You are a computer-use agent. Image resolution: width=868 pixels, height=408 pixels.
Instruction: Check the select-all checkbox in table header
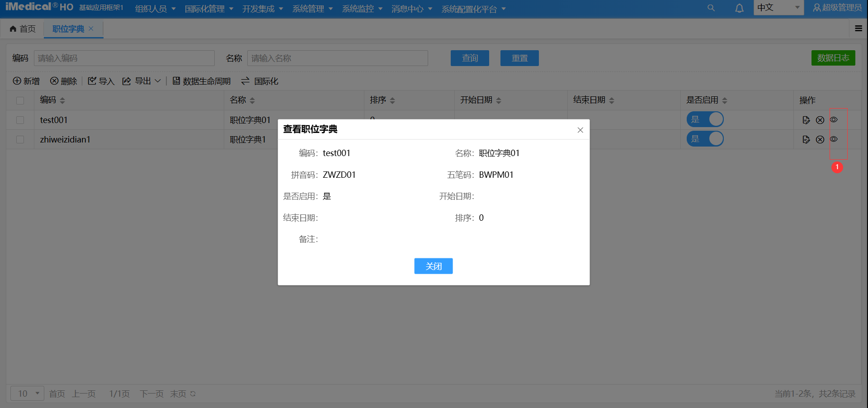tap(19, 100)
